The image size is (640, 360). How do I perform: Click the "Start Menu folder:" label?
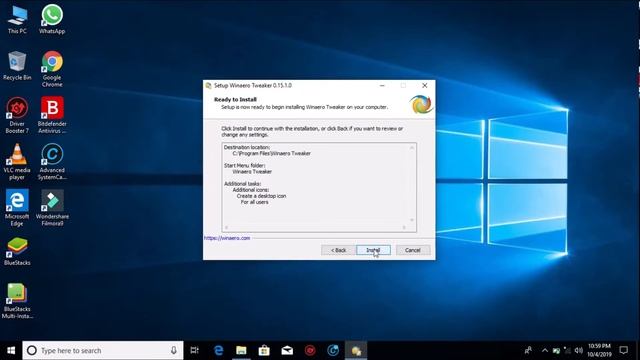[244, 166]
